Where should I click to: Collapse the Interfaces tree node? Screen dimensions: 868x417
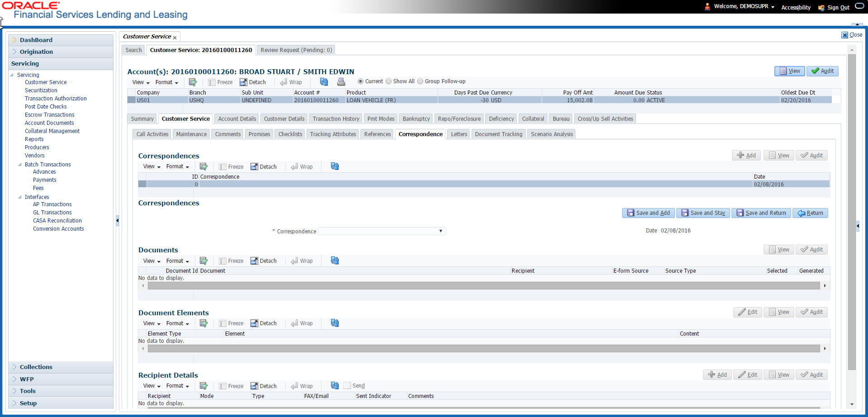click(20, 197)
